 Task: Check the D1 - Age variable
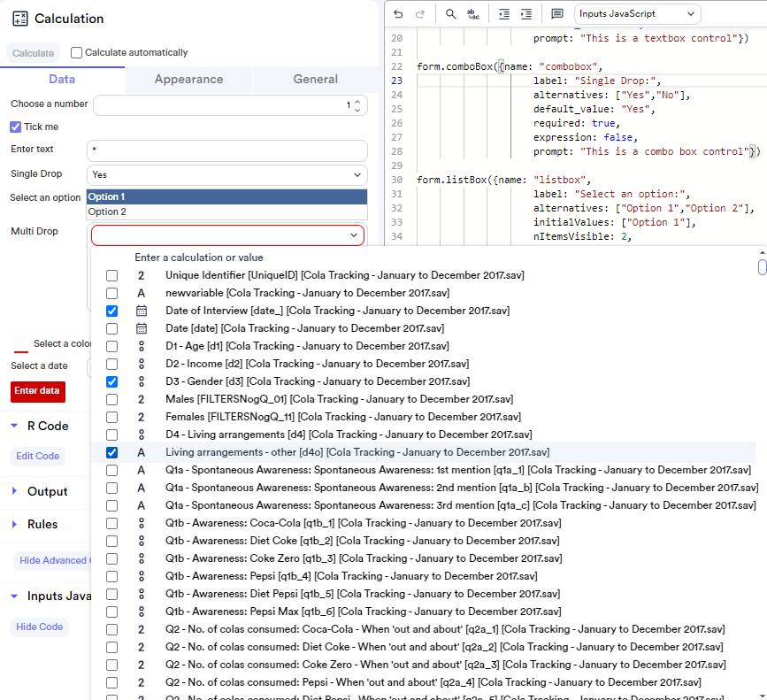click(x=111, y=346)
